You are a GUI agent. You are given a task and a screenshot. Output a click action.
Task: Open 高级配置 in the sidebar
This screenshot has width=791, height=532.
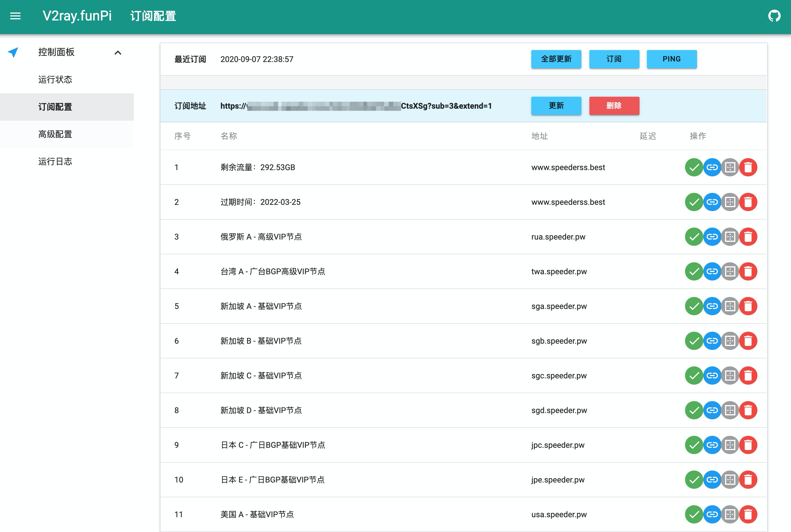(x=55, y=134)
